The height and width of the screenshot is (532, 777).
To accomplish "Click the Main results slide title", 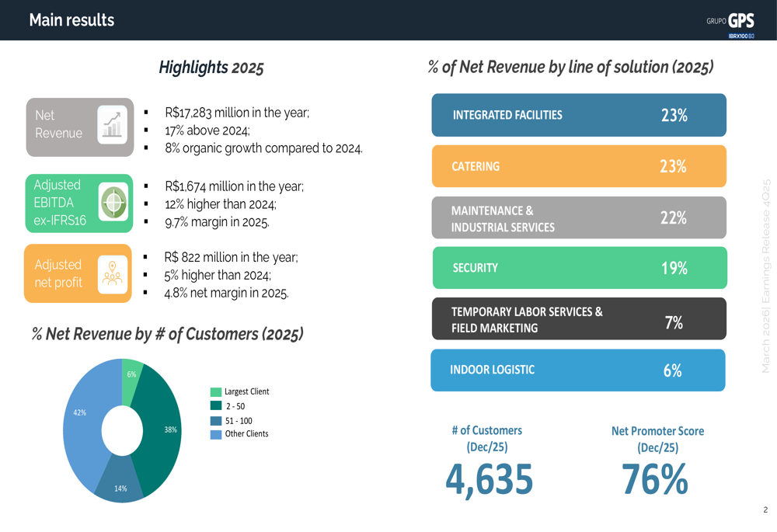I will (x=71, y=20).
